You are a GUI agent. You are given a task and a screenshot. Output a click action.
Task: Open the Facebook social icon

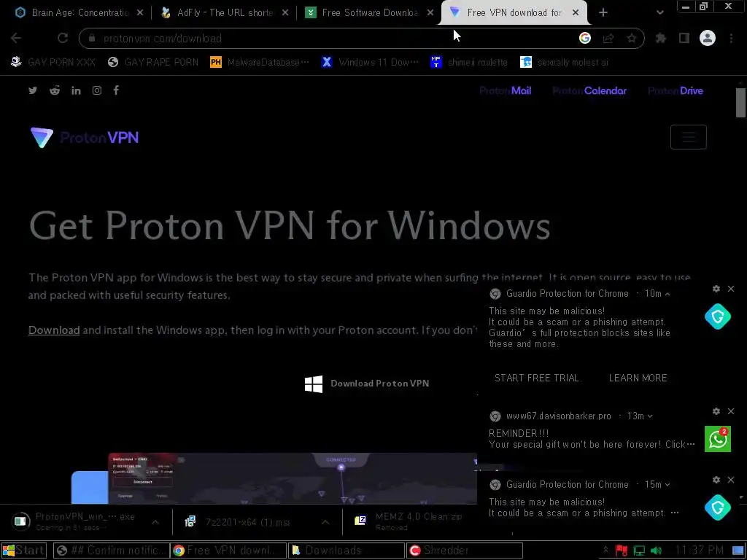116,90
